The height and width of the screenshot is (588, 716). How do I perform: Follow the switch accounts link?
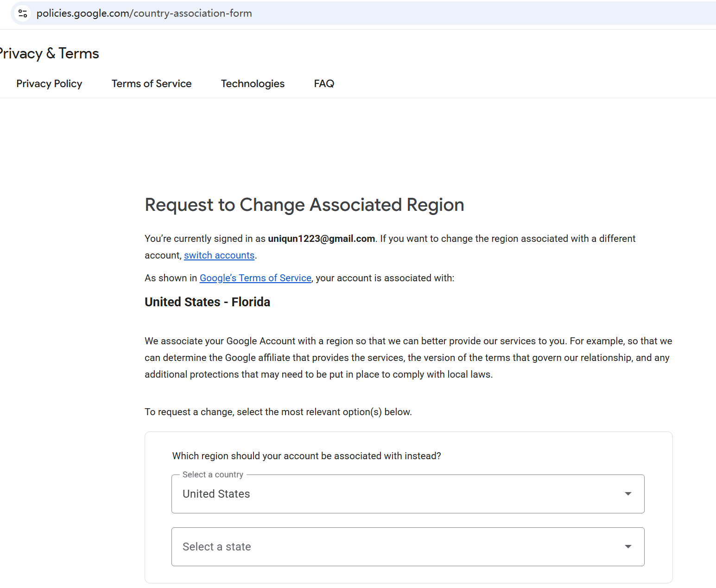(x=219, y=255)
